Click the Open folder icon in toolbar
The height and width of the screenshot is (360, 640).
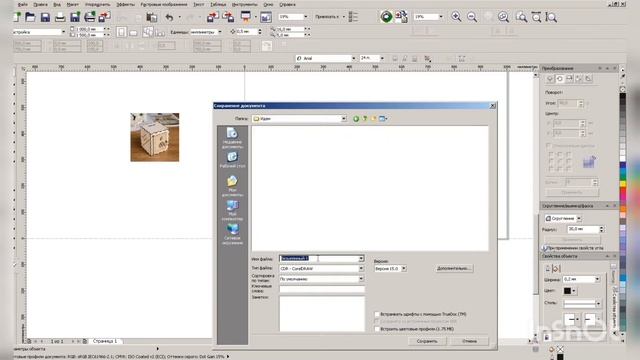click(30, 17)
